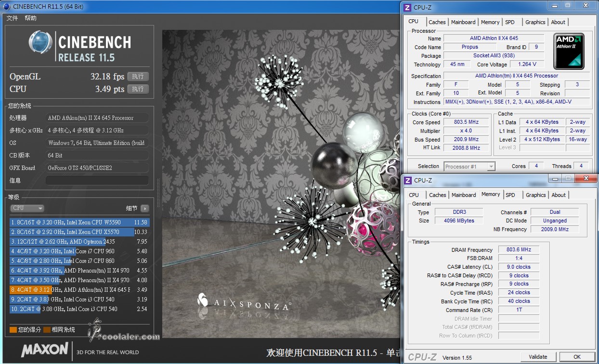Expand ranking details with the 细节 arrow
Screen dimensions: 599x364
145,208
